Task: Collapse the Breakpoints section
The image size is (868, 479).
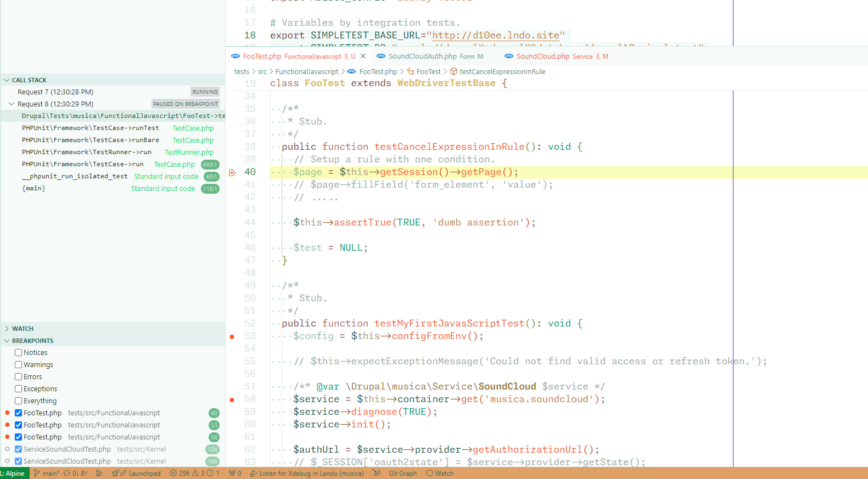Action: [7, 341]
